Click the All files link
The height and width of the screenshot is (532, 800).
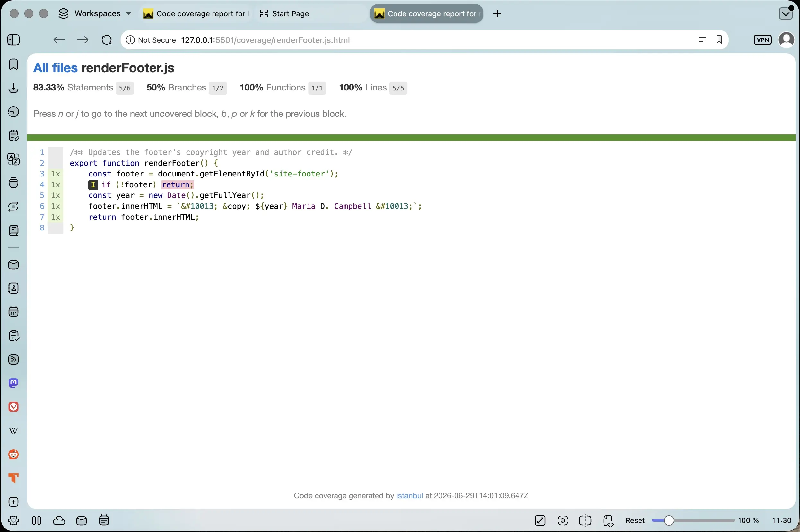tap(55, 68)
